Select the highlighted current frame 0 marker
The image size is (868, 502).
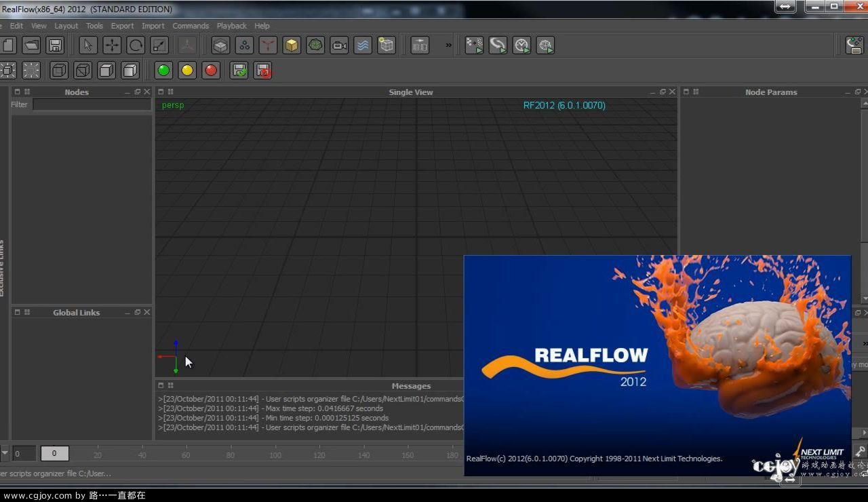coord(54,453)
